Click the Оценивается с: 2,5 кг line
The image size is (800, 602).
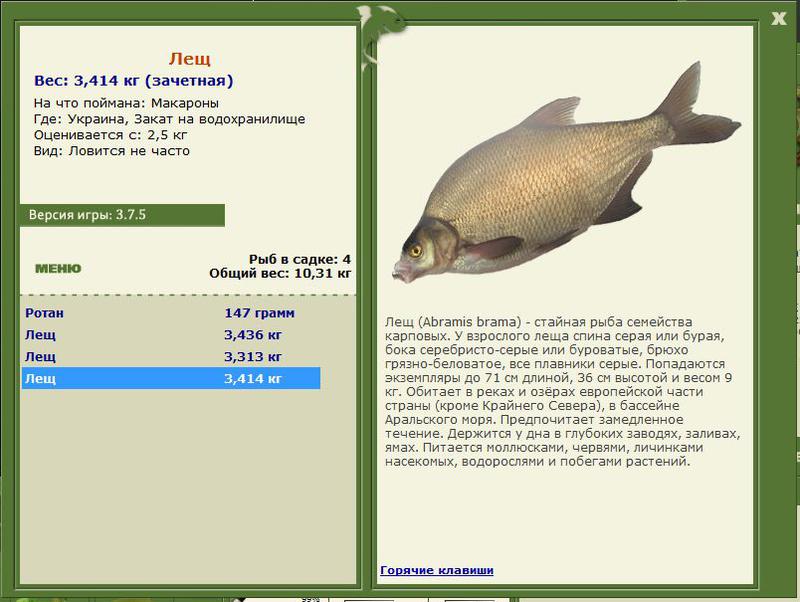pos(110,135)
